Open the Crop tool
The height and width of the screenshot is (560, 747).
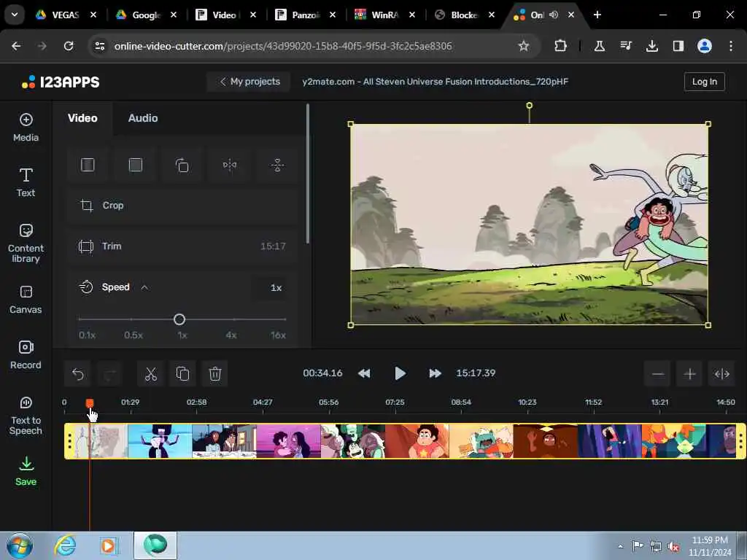182,206
